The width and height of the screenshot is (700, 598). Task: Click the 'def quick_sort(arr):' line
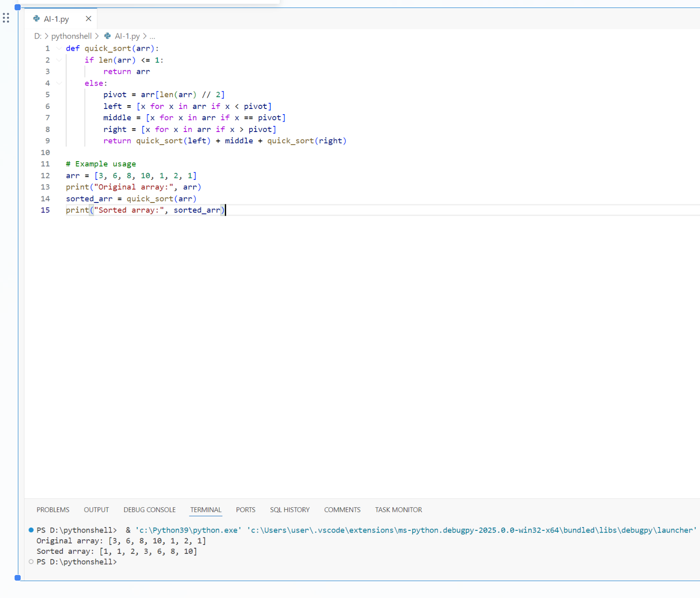point(112,48)
